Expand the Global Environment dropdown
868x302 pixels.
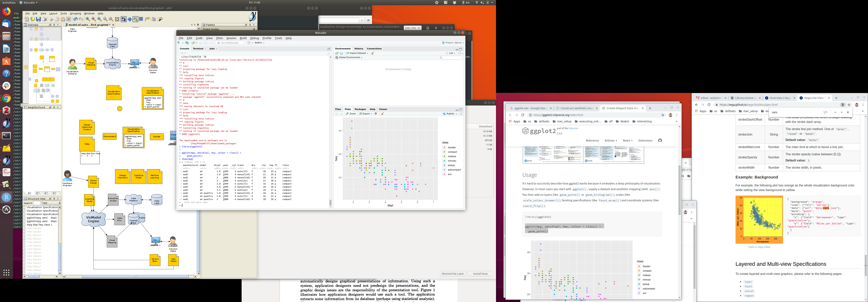pyautogui.click(x=350, y=57)
